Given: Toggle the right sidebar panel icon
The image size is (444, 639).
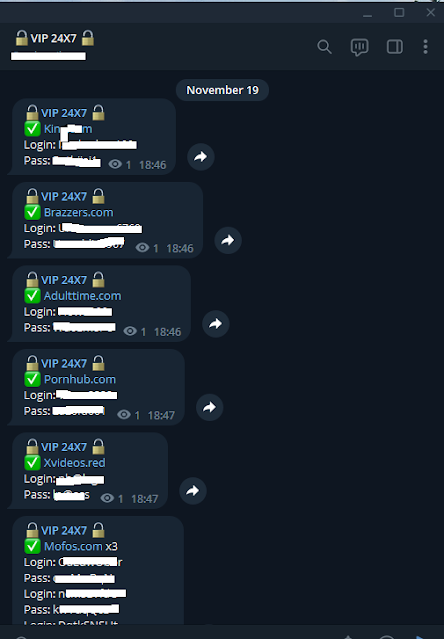Looking at the screenshot, I should click(394, 47).
